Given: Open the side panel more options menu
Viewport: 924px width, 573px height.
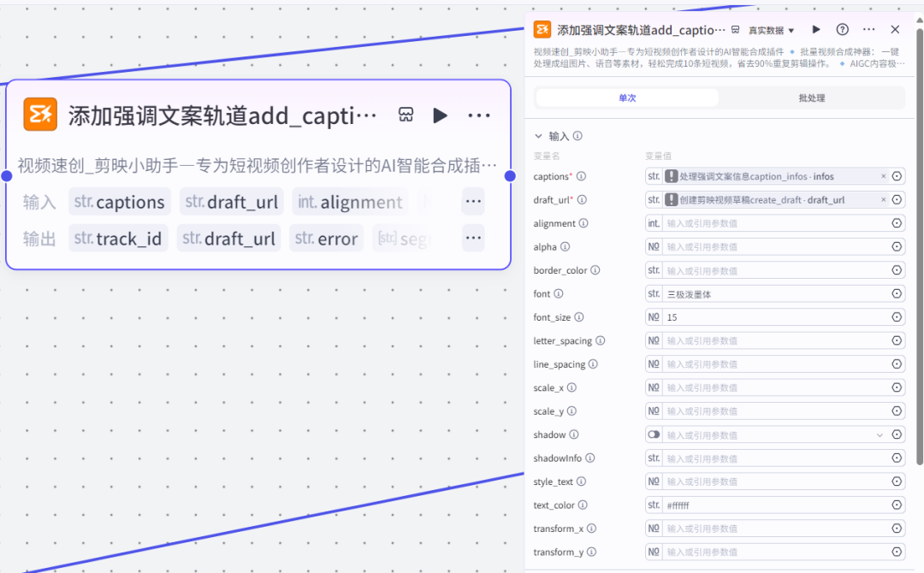Looking at the screenshot, I should tap(868, 29).
